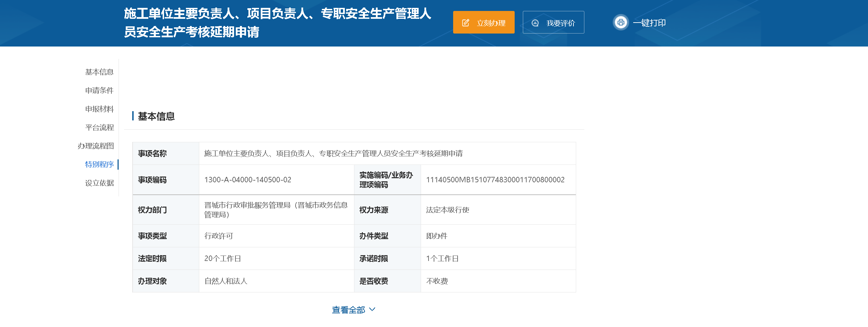Go to 基本信息 in the side navigation
The width and height of the screenshot is (868, 327).
[x=99, y=72]
